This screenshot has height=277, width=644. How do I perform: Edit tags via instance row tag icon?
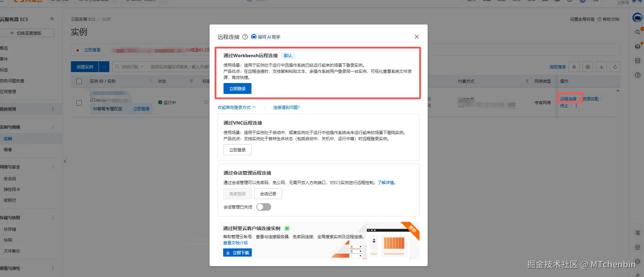[x=206, y=102]
